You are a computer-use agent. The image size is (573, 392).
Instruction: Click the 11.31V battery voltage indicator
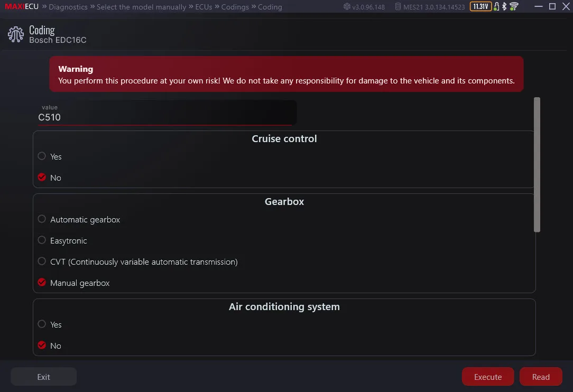[480, 6]
